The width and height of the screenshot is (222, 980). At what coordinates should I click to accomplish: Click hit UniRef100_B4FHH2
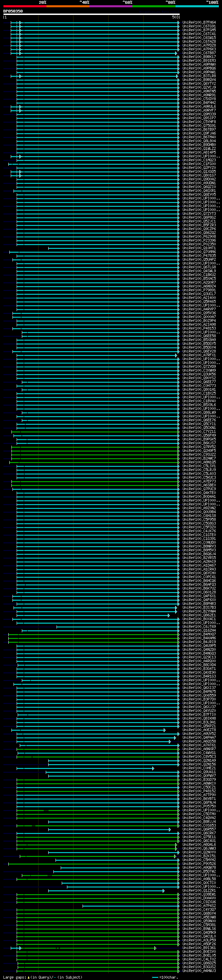click(x=199, y=103)
